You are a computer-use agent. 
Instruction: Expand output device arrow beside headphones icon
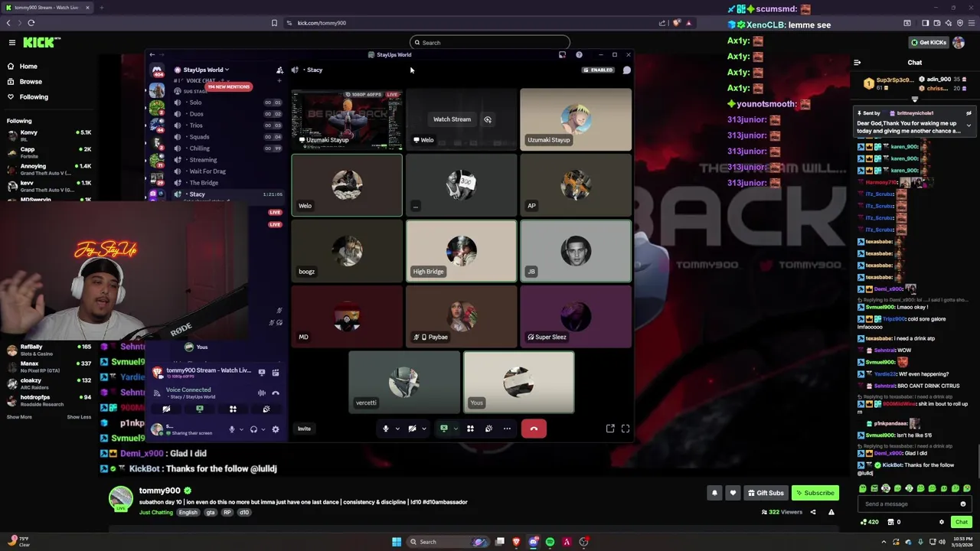[x=263, y=429]
